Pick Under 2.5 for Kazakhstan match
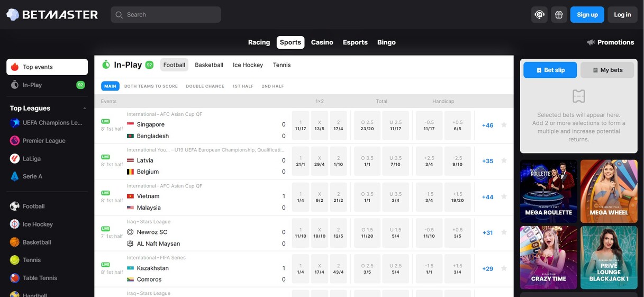This screenshot has width=644, height=297. 395,268
